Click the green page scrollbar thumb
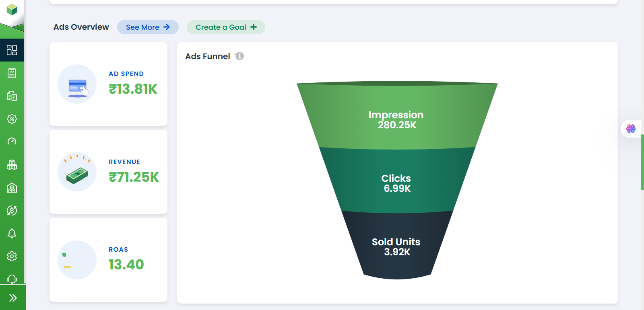644x310 pixels. (642, 162)
